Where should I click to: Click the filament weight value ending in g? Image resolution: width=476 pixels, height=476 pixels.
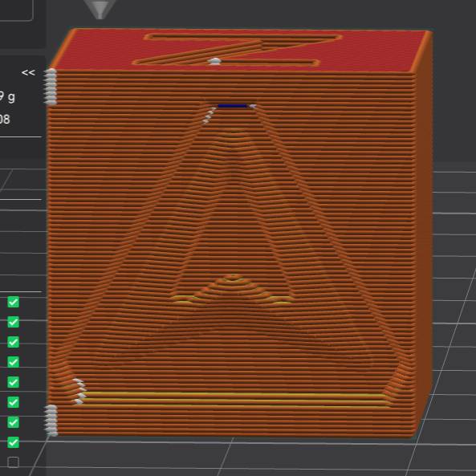click(7, 97)
